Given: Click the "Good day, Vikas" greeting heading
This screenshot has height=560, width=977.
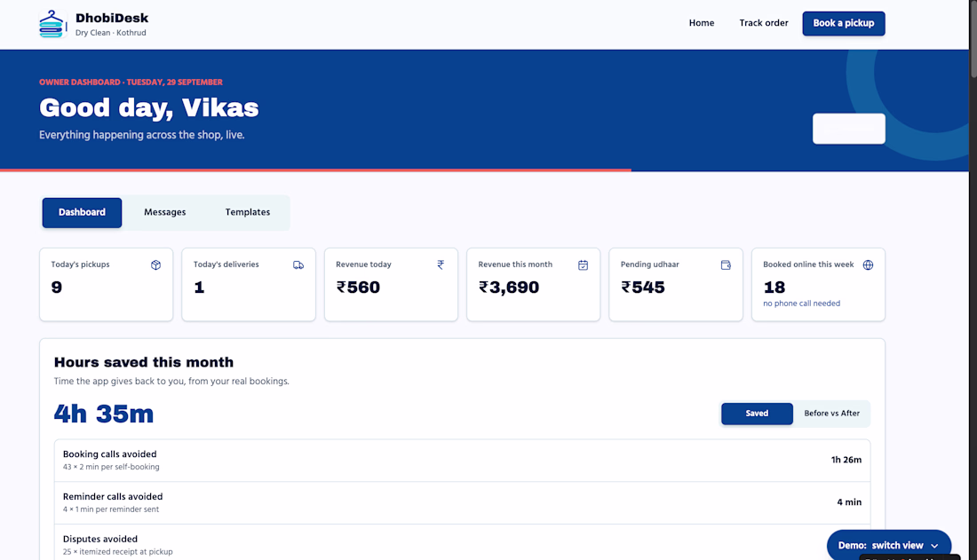Looking at the screenshot, I should tap(149, 107).
